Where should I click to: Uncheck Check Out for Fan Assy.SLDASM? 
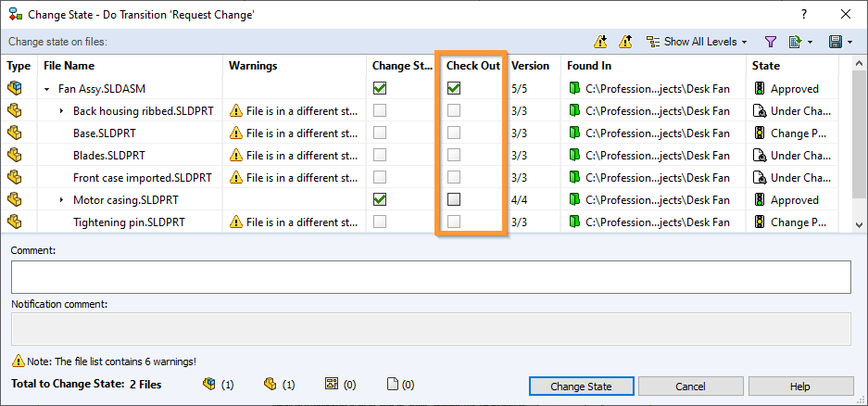[x=454, y=89]
